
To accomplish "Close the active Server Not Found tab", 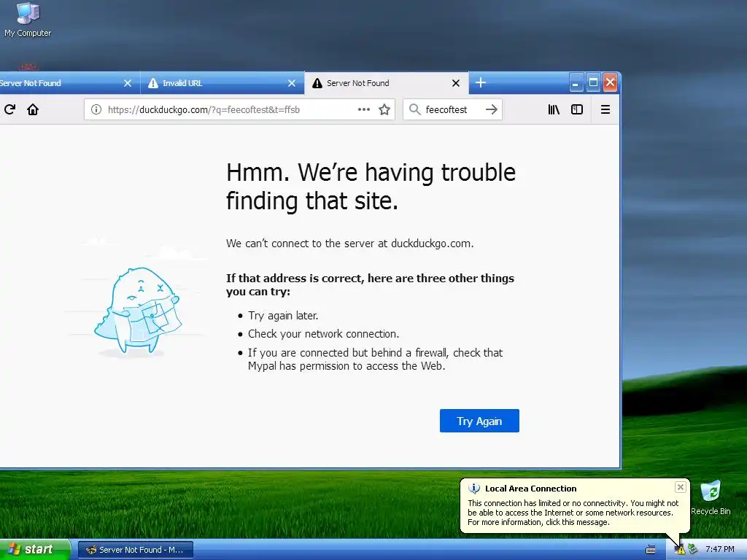I will pos(456,83).
